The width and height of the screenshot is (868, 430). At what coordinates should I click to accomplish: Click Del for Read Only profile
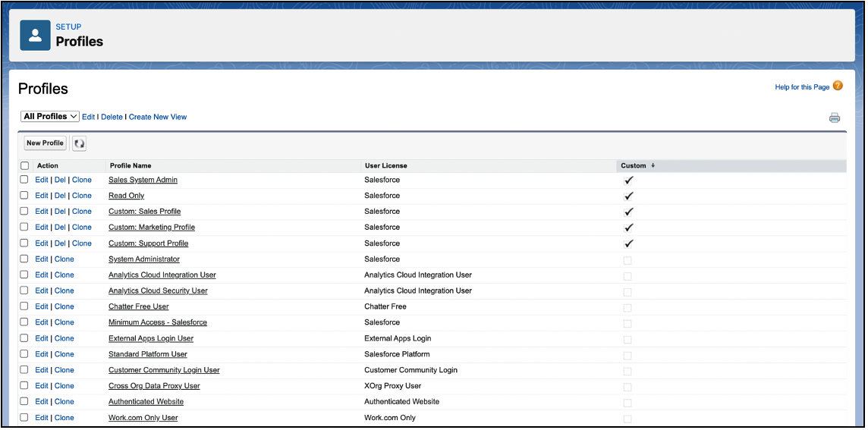point(60,196)
